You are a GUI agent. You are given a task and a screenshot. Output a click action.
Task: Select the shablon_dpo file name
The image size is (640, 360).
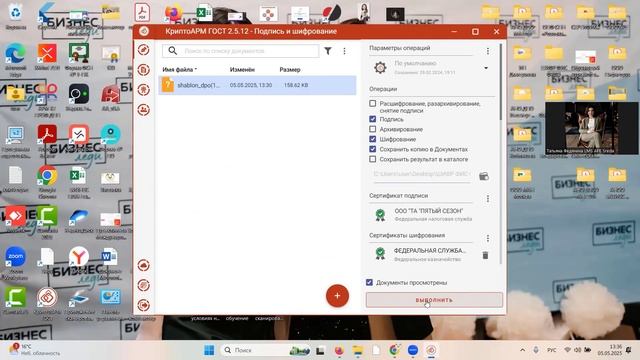(x=198, y=85)
